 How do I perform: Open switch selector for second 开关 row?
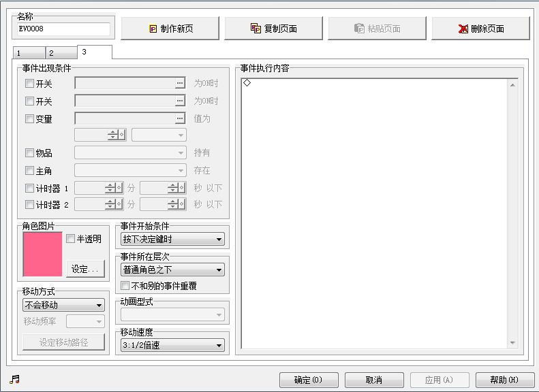click(180, 101)
